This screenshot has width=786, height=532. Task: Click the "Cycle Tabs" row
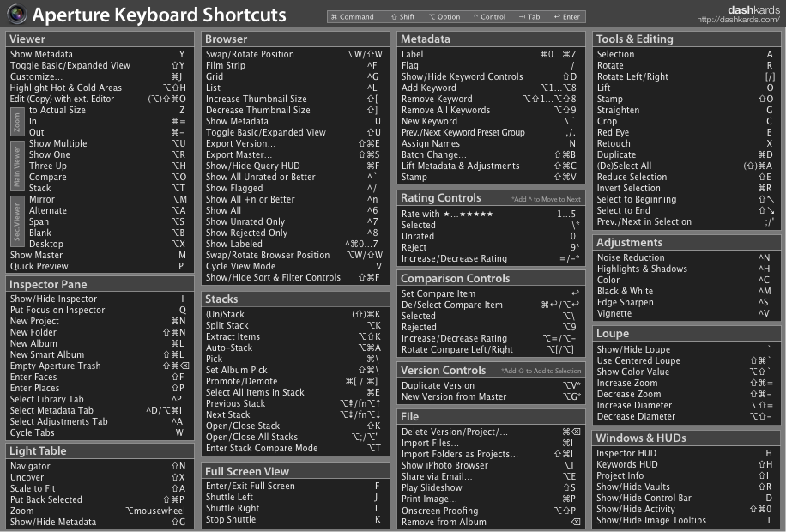tap(97, 432)
